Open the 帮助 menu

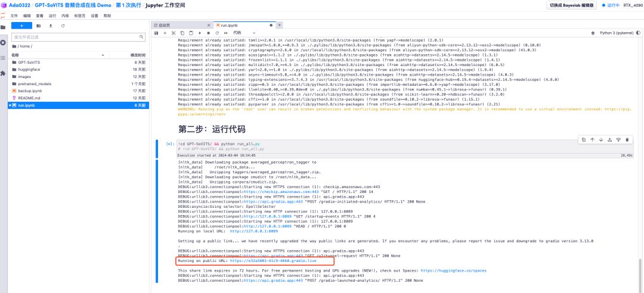tap(107, 15)
